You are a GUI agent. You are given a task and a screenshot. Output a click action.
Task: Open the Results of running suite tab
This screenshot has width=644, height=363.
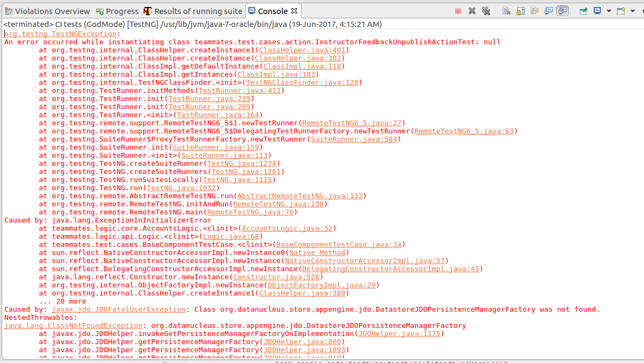click(193, 11)
